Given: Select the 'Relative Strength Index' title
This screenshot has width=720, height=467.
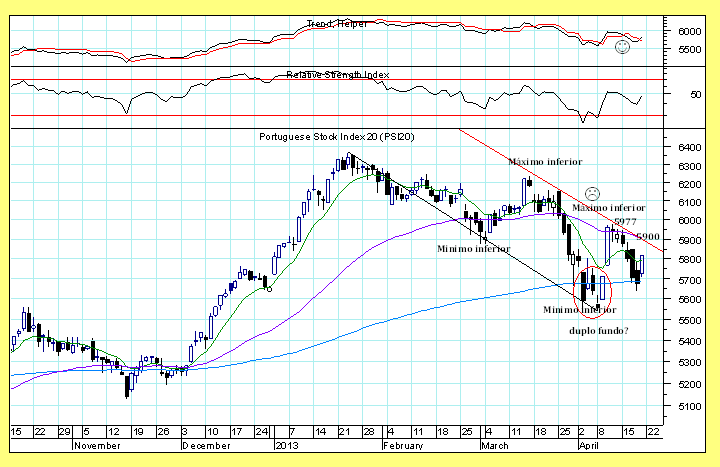Looking at the screenshot, I should point(338,74).
